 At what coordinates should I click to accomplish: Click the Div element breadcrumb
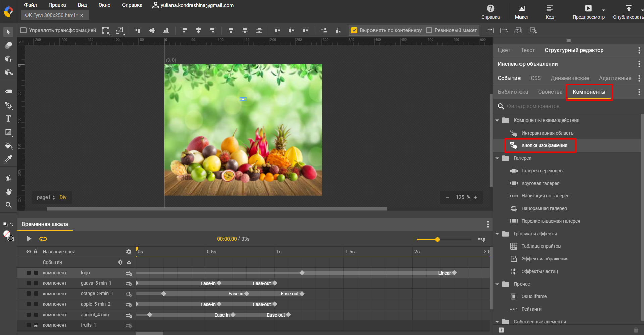(x=63, y=197)
